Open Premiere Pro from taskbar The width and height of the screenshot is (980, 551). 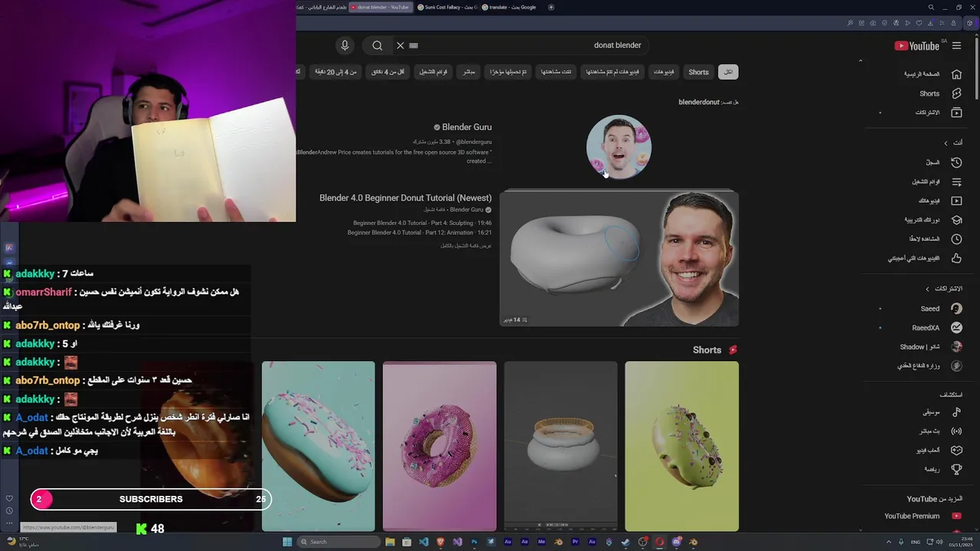[x=575, y=542]
